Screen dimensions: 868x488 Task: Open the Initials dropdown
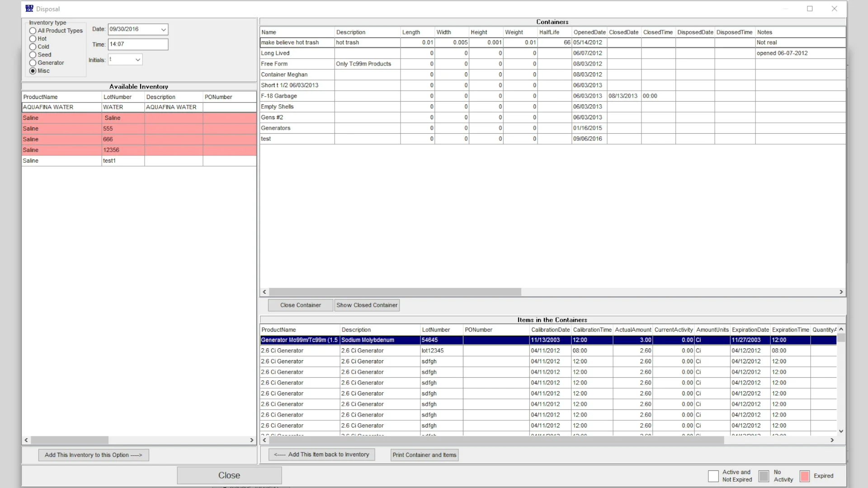(138, 59)
